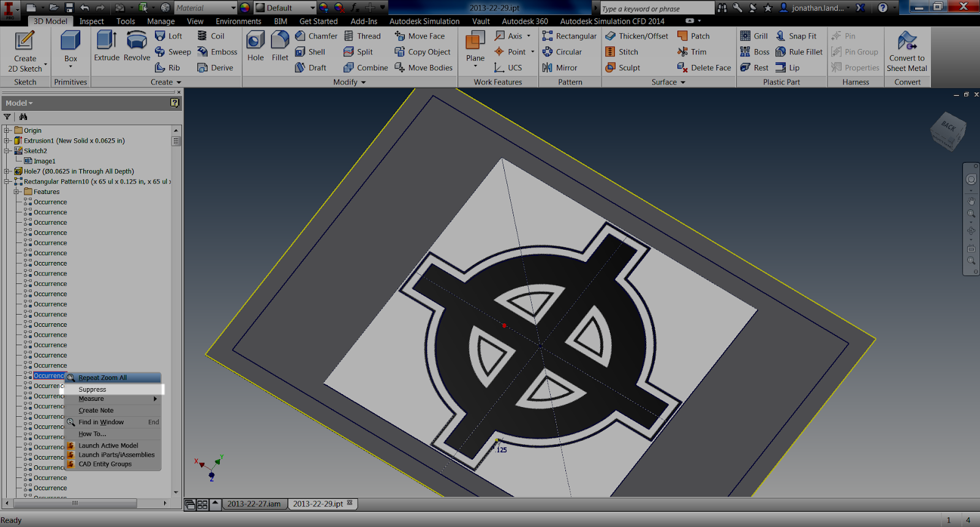Open the Model browser help button
The width and height of the screenshot is (980, 527).
pos(175,103)
